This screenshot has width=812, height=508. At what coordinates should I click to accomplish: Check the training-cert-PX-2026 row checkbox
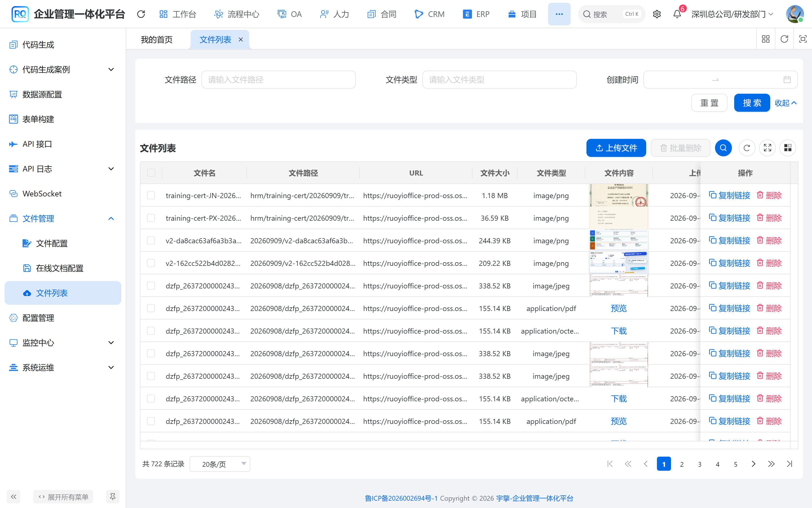(151, 218)
